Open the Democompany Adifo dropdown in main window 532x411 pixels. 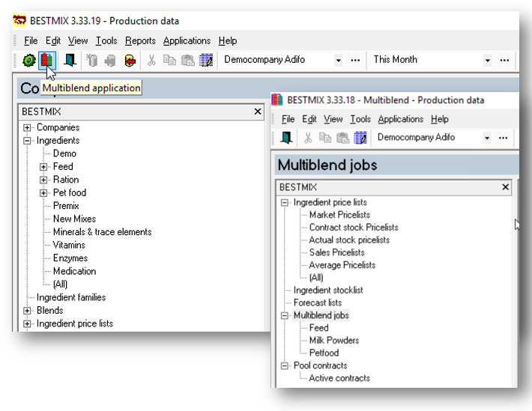click(x=338, y=61)
